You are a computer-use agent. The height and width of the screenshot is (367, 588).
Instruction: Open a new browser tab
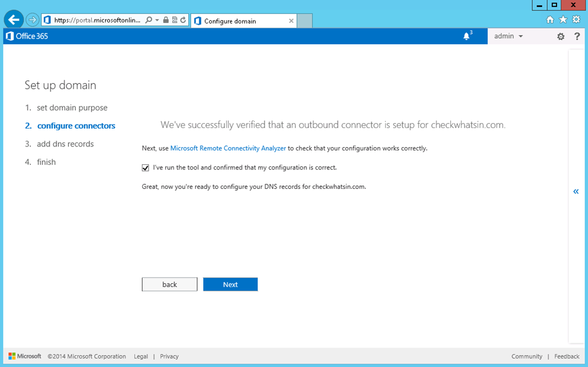[304, 21]
